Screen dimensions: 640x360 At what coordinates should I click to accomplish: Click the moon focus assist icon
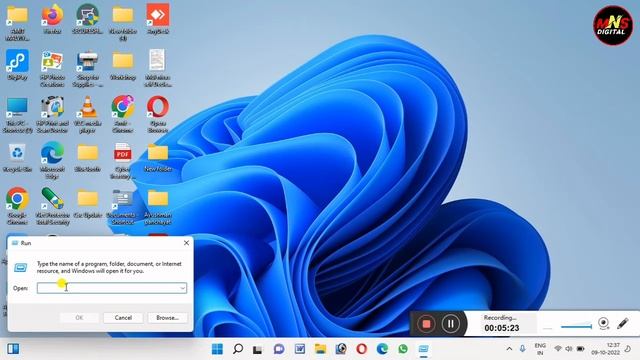coord(628,349)
